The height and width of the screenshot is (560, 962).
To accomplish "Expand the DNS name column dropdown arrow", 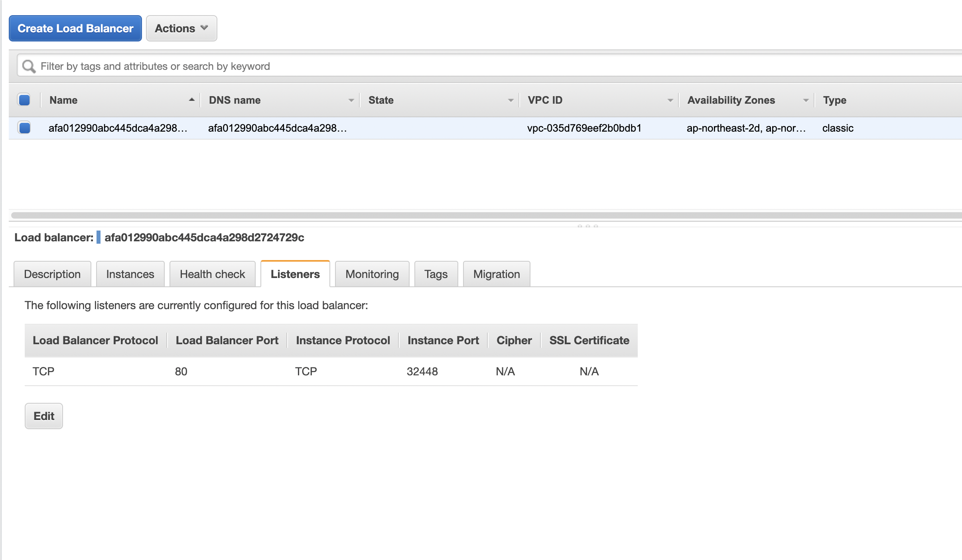I will (351, 100).
